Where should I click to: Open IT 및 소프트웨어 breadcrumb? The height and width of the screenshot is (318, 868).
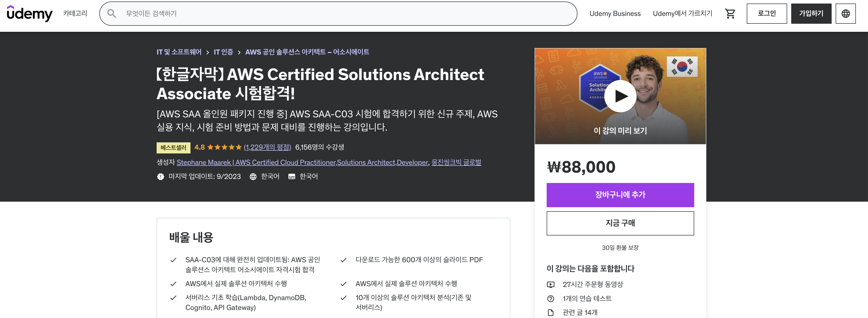[x=179, y=52]
